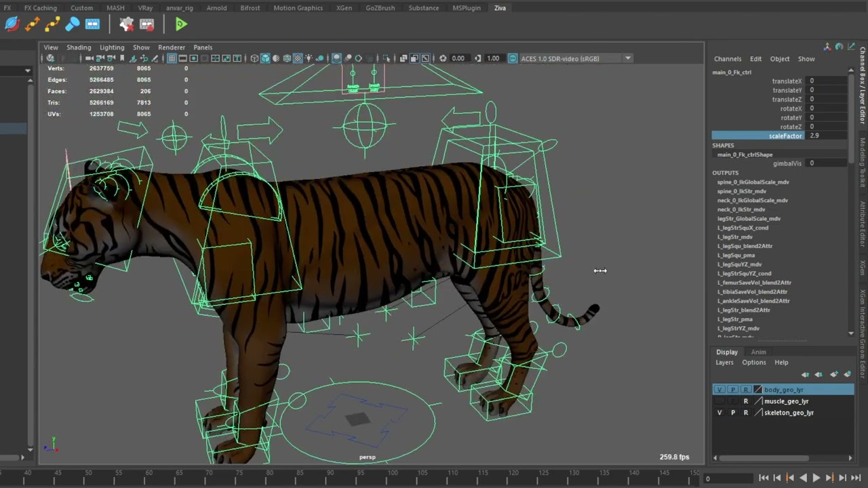Click the select camera icon in viewport toolbar

88,58
